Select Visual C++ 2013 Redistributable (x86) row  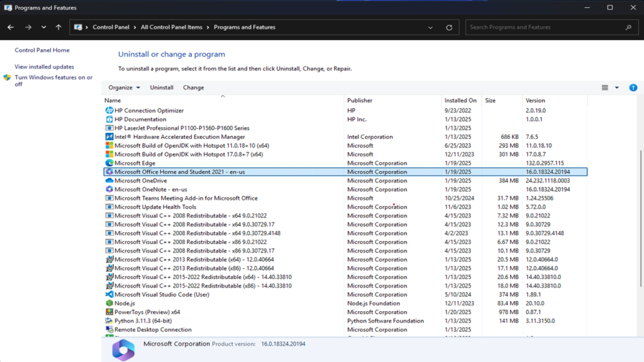point(345,268)
